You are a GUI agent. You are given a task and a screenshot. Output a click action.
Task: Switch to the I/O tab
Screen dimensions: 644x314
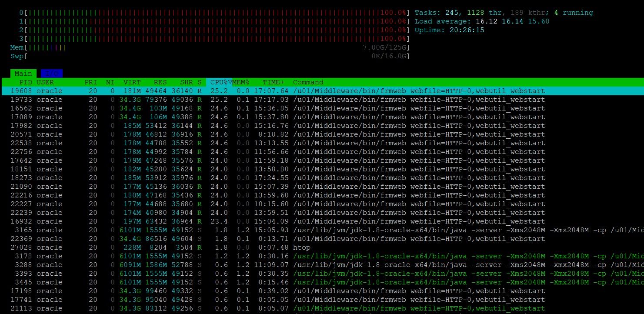point(52,73)
